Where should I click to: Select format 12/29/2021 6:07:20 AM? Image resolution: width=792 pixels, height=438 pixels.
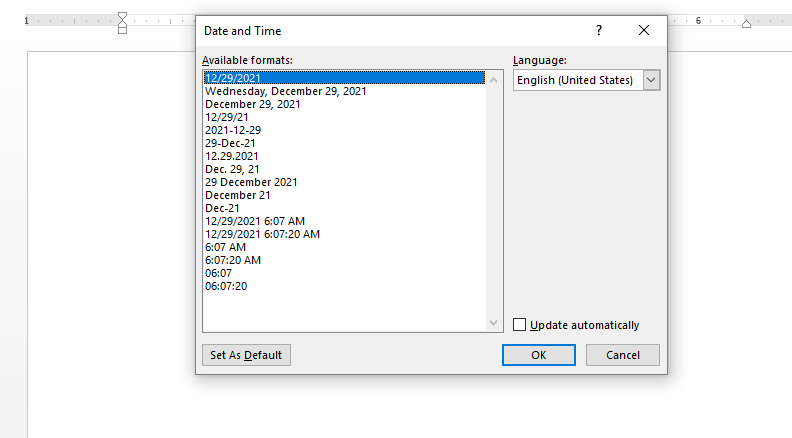[262, 234]
